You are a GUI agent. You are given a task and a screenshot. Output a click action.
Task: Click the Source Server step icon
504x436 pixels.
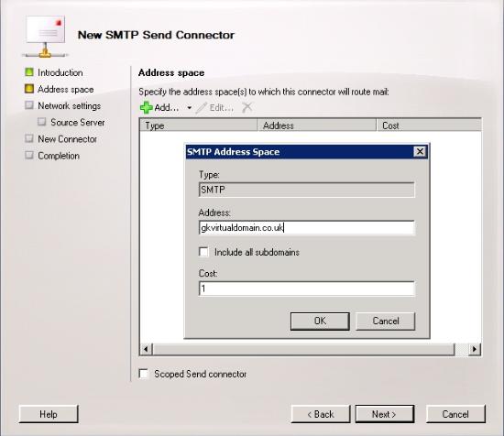tap(42, 122)
